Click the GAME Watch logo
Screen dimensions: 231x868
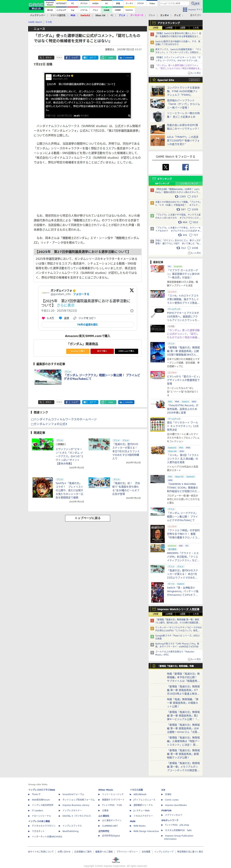(36, 6)
